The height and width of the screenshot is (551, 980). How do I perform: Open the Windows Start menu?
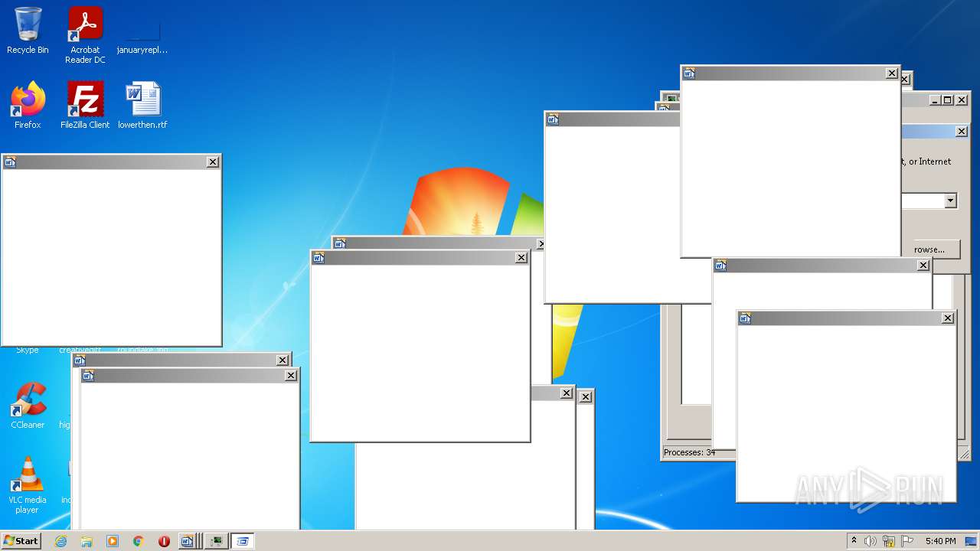(x=21, y=541)
